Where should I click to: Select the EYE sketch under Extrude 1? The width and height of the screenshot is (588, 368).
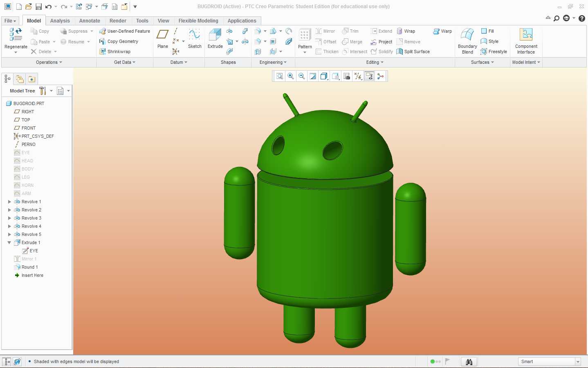34,251
